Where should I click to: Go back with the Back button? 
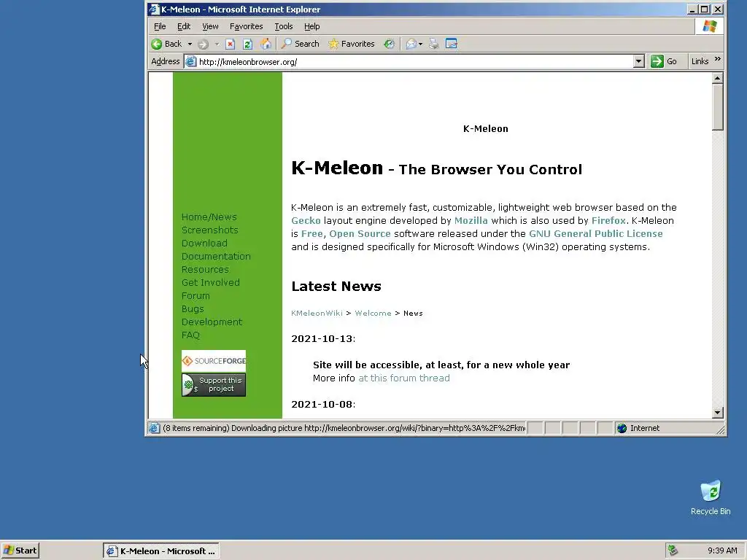click(x=166, y=44)
